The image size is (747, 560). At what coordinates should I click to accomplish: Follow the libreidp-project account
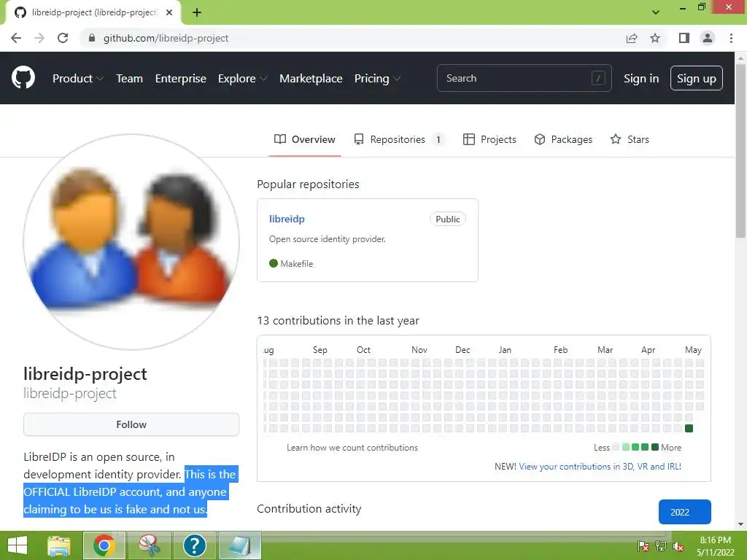[x=131, y=424]
